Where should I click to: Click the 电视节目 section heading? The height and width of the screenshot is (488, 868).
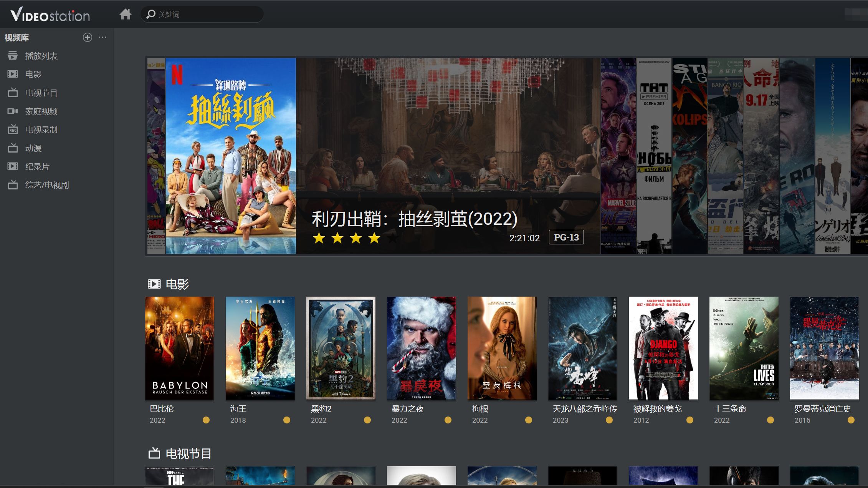tap(188, 454)
